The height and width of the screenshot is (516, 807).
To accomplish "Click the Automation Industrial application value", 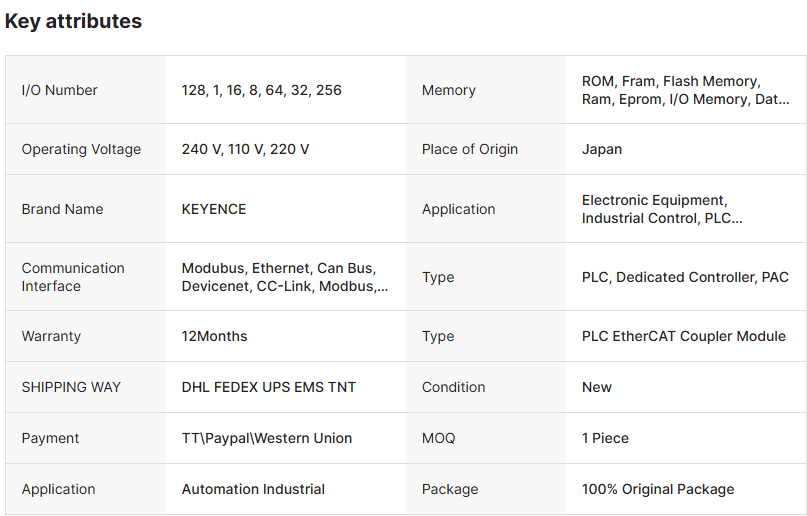I will pos(253,489).
